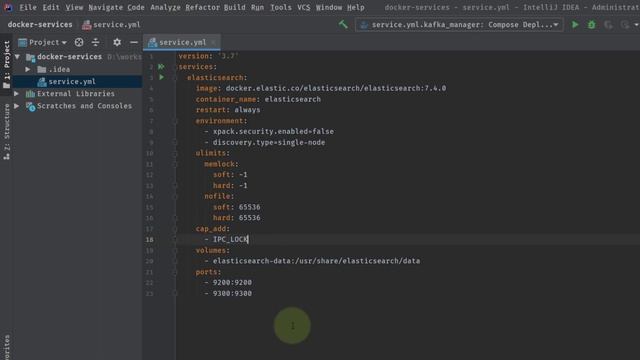Open the File menu
This screenshot has height=360, width=640.
tap(28, 7)
